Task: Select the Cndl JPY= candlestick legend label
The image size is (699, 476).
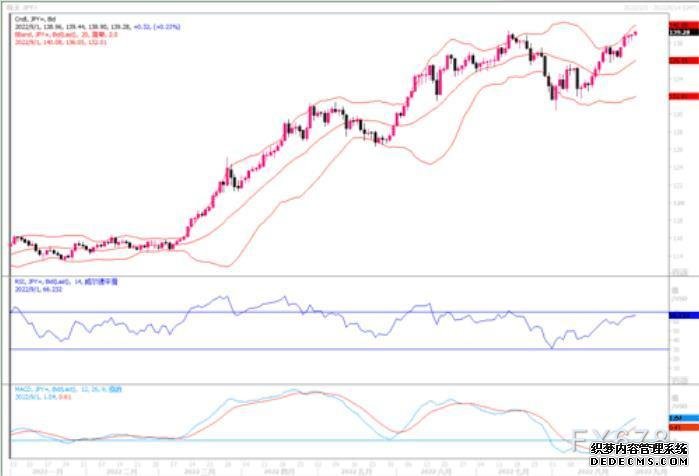Action: click(28, 18)
